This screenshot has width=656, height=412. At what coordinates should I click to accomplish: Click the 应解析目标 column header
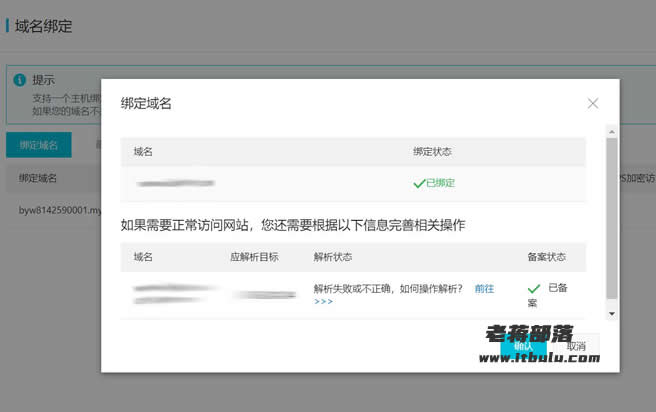click(254, 257)
